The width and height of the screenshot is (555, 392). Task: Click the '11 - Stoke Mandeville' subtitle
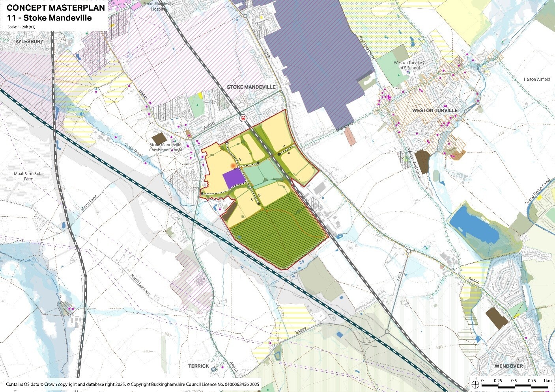[x=49, y=18]
